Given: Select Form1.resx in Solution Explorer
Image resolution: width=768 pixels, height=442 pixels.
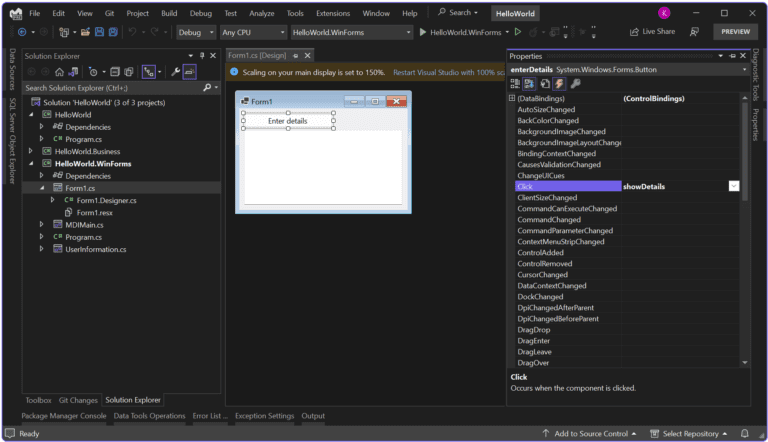Looking at the screenshot, I should point(95,213).
